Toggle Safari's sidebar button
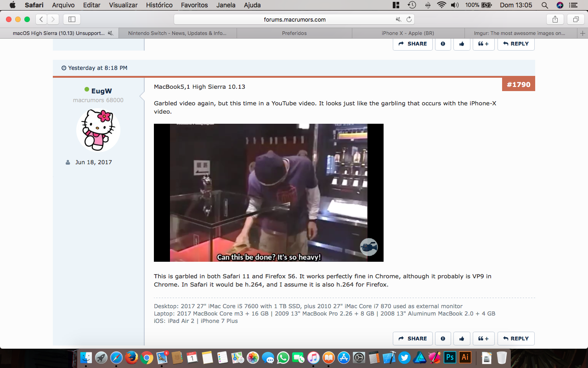 [x=72, y=19]
